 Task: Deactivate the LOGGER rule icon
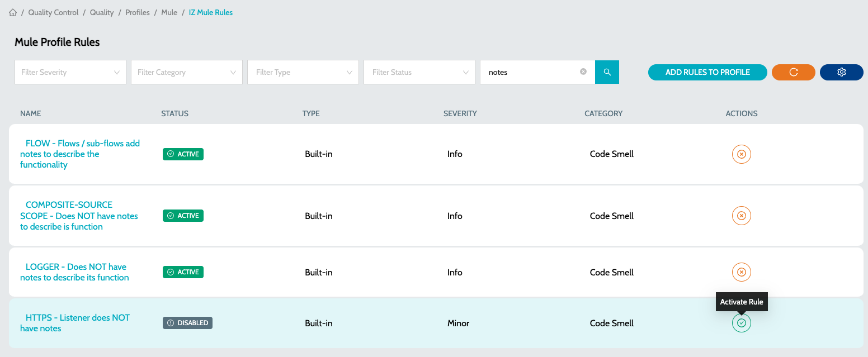click(742, 272)
